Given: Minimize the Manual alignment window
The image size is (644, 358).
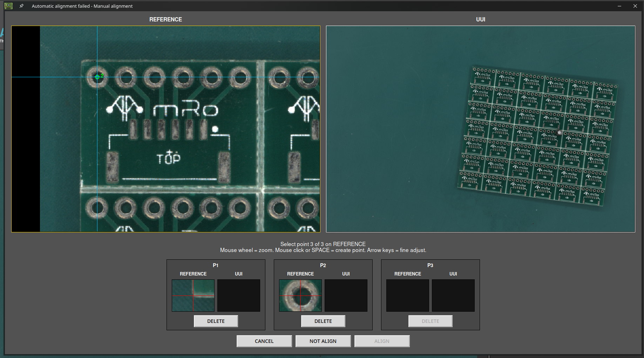Looking at the screenshot, I should click(619, 6).
